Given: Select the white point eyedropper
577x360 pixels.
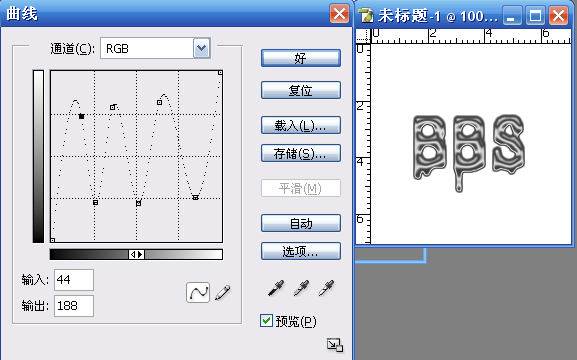Looking at the screenshot, I should [326, 288].
